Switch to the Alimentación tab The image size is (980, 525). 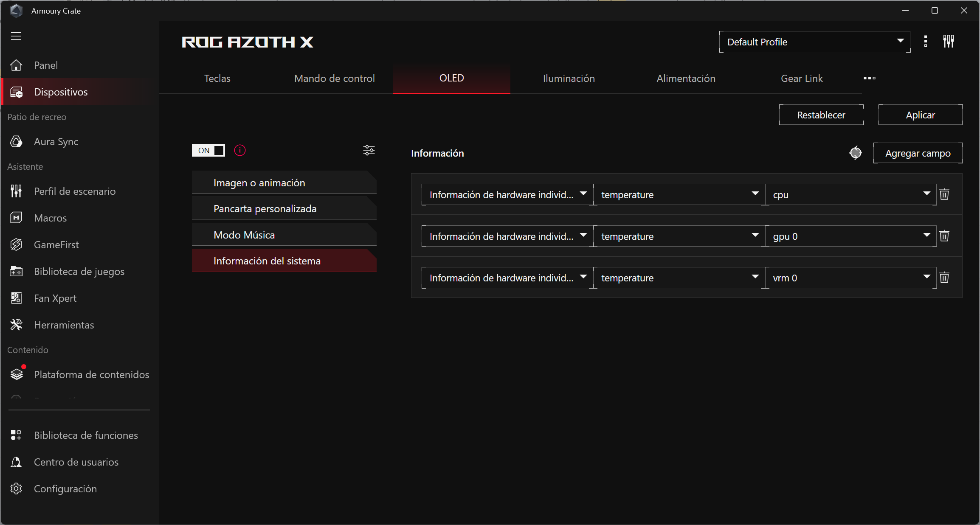pyautogui.click(x=686, y=79)
